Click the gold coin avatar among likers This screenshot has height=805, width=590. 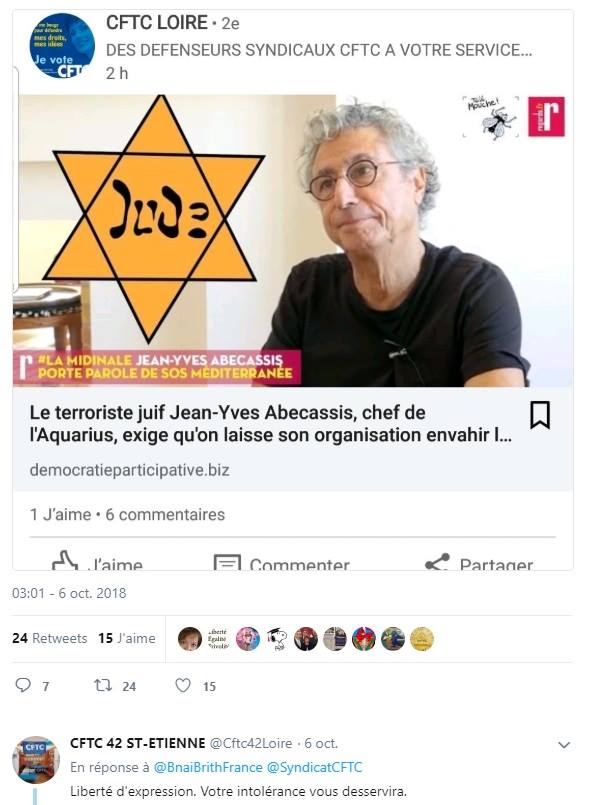[422, 639]
